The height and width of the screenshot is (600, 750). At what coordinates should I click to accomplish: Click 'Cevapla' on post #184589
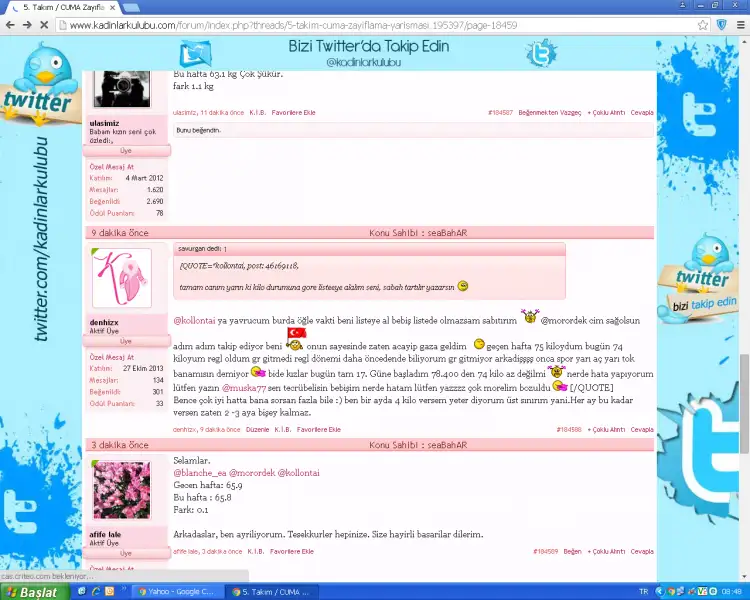642,552
